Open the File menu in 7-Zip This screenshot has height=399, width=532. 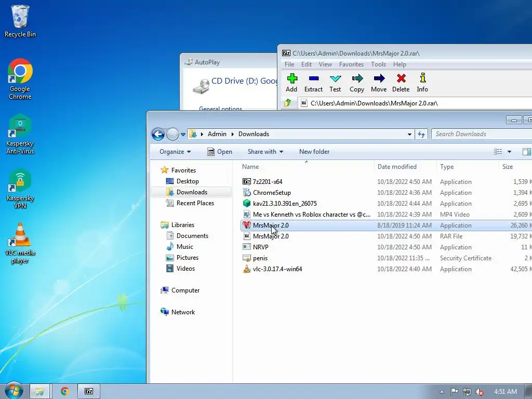point(289,64)
